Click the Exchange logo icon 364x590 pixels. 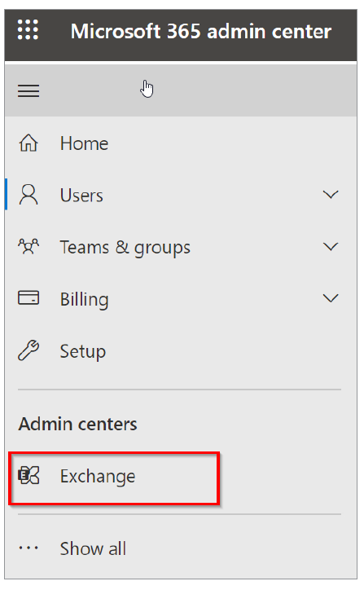(29, 475)
